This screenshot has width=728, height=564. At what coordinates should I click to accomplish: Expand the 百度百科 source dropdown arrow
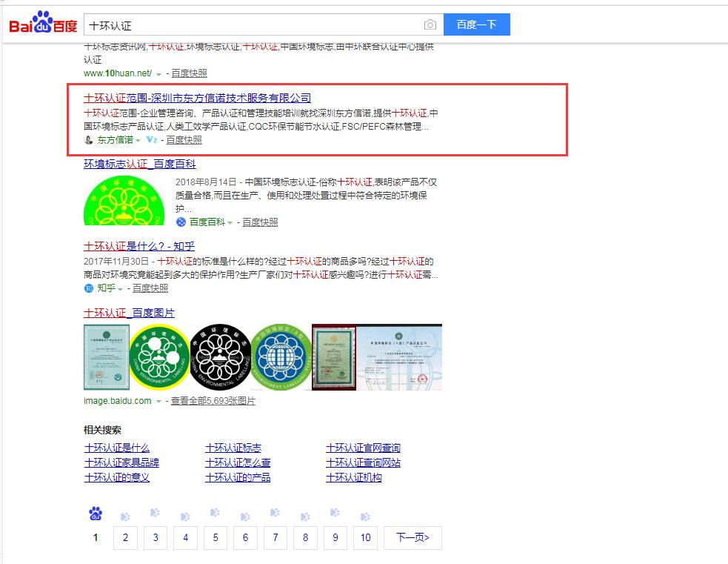click(x=230, y=222)
